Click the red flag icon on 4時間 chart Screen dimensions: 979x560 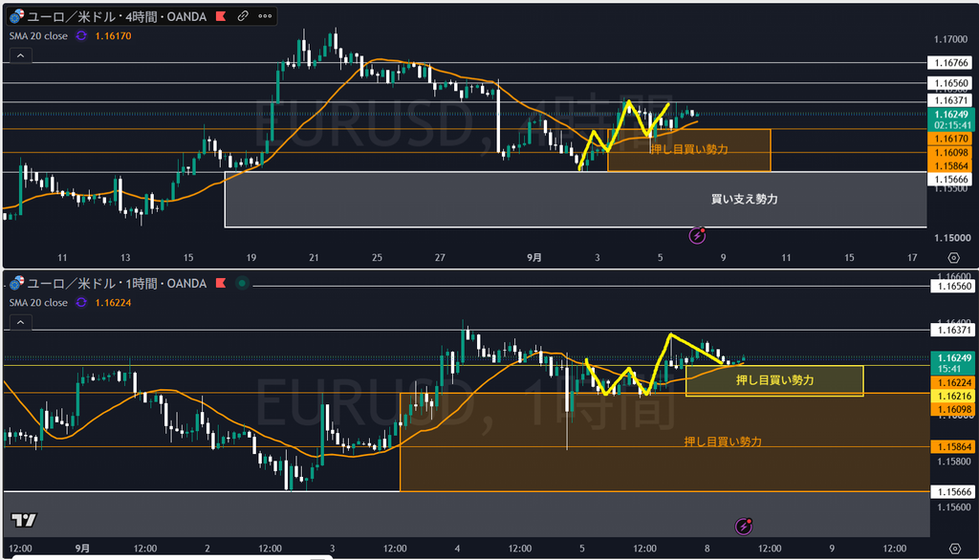coord(221,16)
